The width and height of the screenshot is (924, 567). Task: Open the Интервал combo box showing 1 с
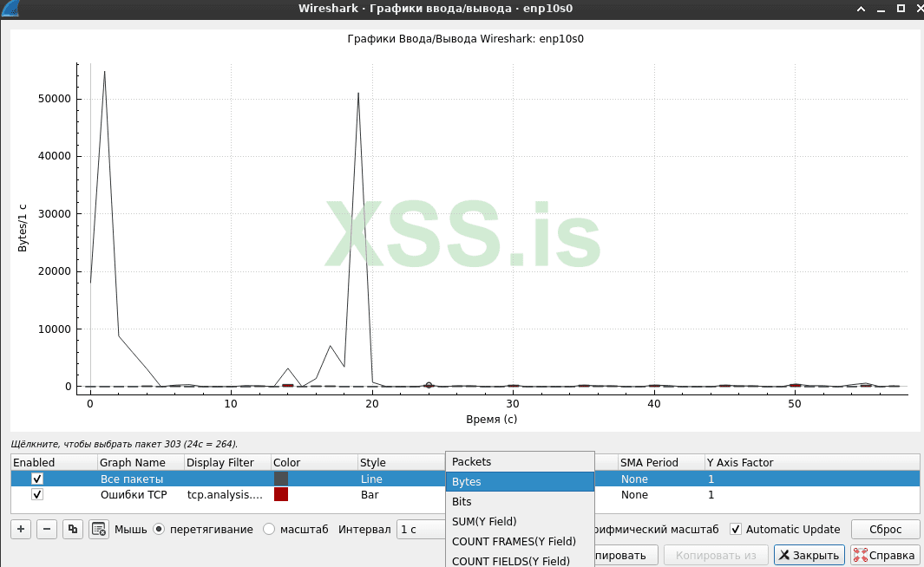(x=422, y=530)
